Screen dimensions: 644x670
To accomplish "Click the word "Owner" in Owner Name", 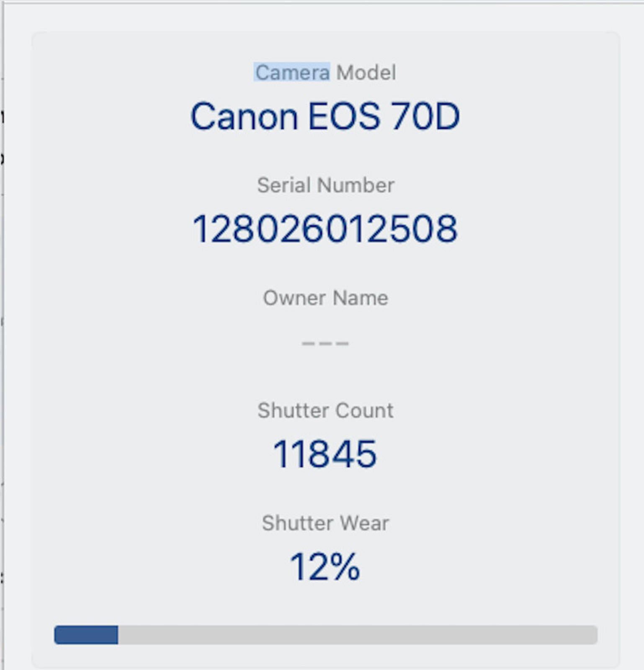I will coord(294,298).
